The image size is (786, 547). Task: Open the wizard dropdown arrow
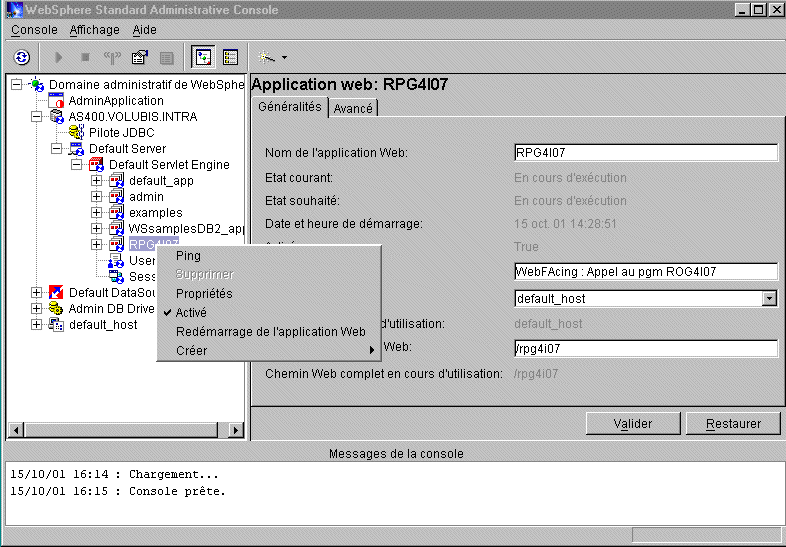point(284,58)
